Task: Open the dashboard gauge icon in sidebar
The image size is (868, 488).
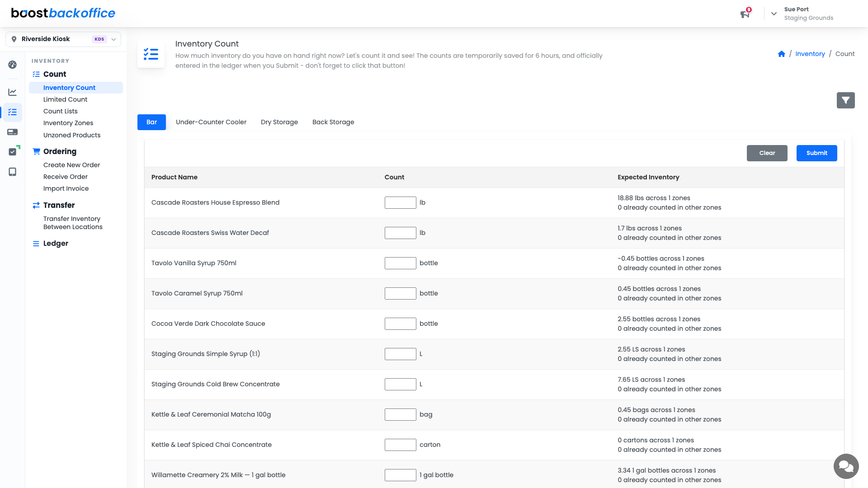Action: click(13, 65)
